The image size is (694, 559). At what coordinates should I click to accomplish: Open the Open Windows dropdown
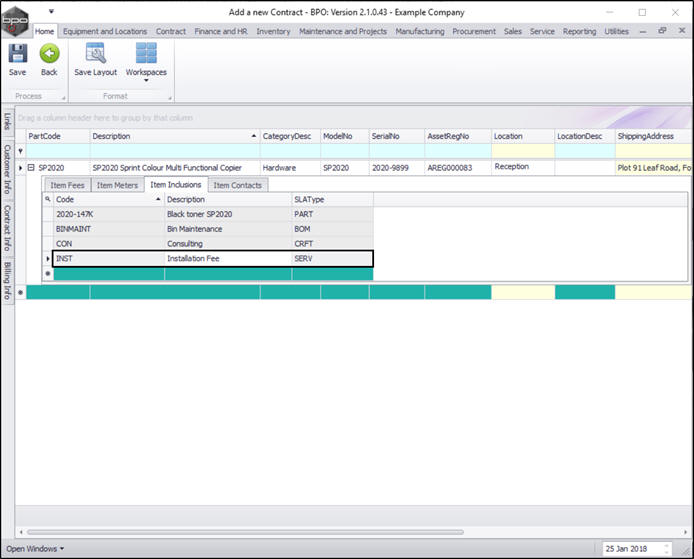coord(35,549)
